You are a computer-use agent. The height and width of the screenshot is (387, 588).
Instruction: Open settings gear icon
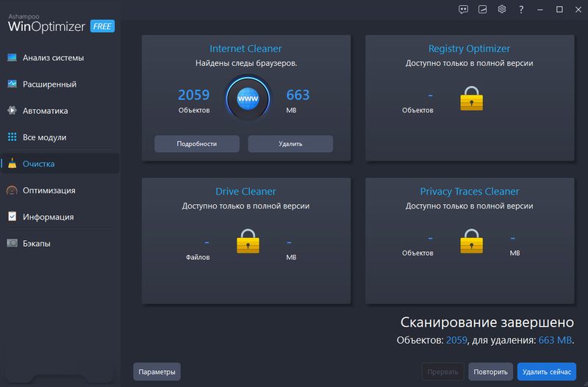click(x=502, y=10)
